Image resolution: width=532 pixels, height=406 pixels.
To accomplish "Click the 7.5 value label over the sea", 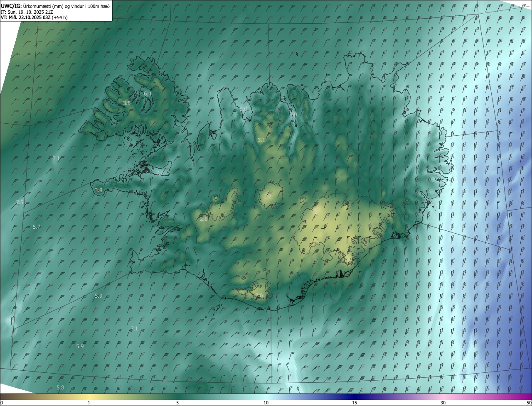I will click(20, 202).
